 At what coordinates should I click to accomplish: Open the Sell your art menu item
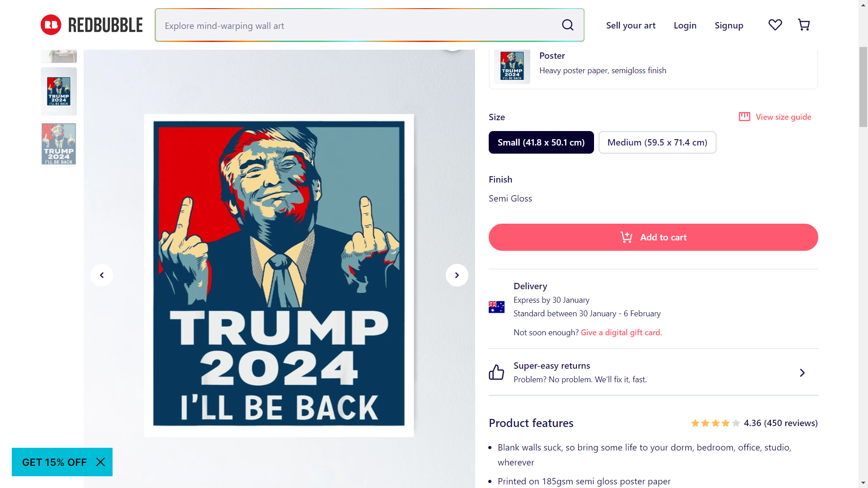(x=631, y=25)
